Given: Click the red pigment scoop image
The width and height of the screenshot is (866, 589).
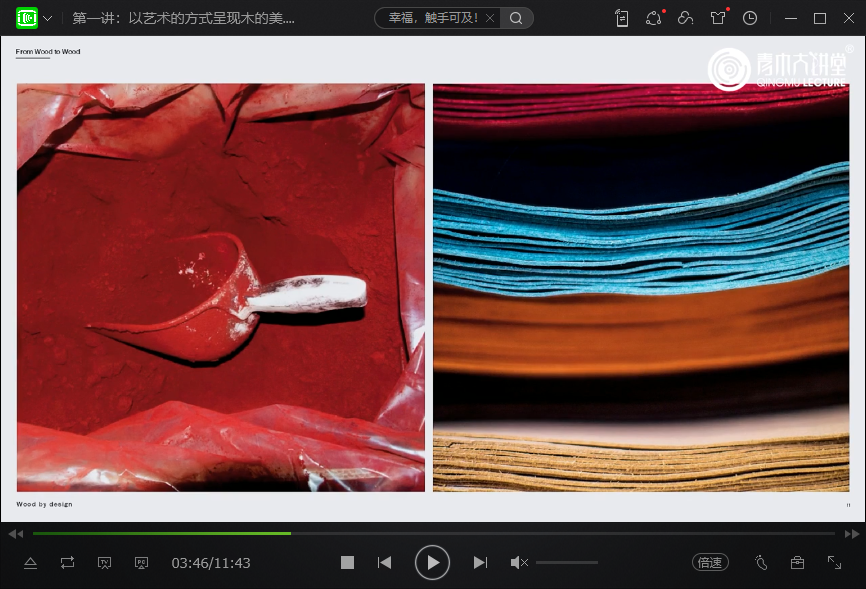Looking at the screenshot, I should tap(221, 287).
